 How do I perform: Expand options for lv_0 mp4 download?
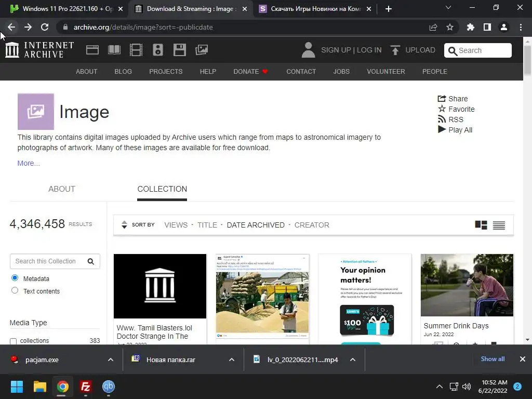[353, 360]
